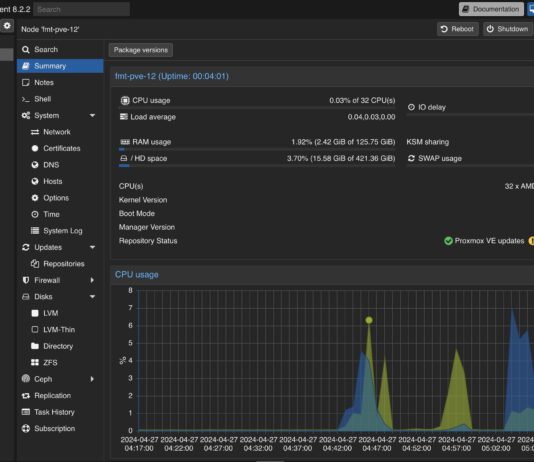This screenshot has width=534, height=462.
Task: Select the Network menu entry
Action: point(60,132)
